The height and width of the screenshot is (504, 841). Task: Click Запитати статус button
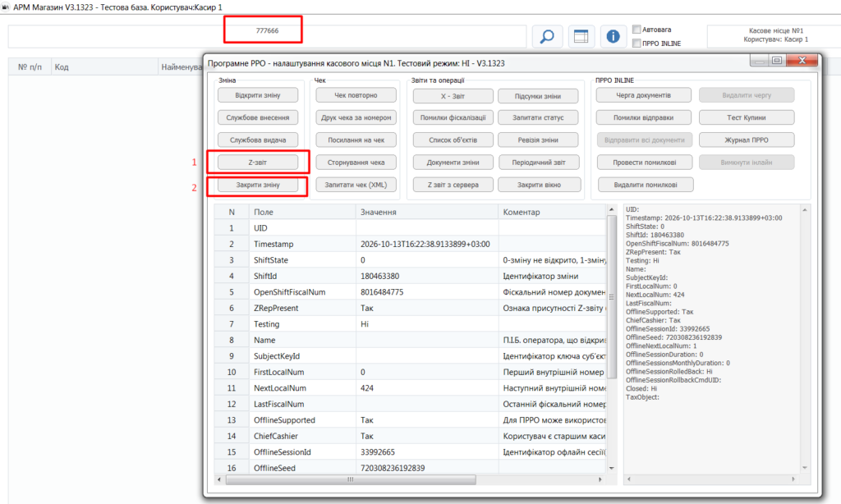[x=538, y=117]
